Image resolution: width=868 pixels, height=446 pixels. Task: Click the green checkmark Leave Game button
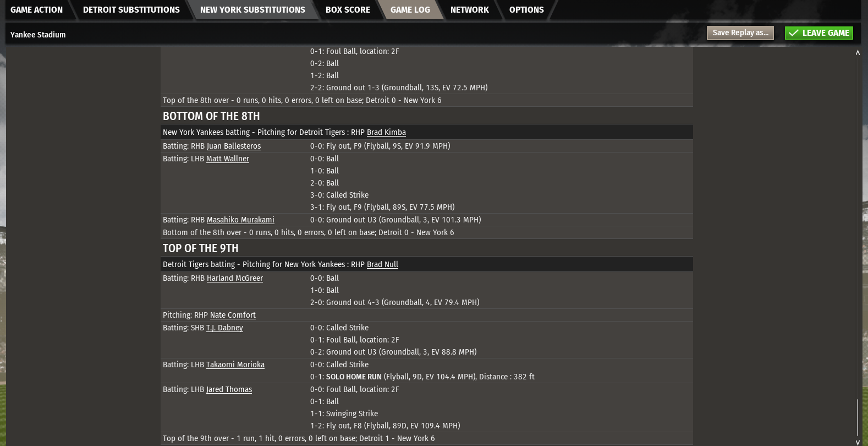coord(818,33)
